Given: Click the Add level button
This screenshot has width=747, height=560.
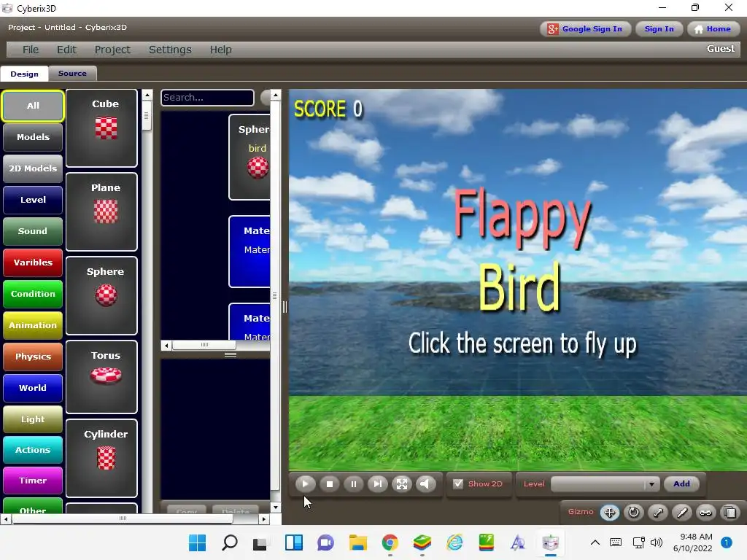Looking at the screenshot, I should tap(681, 484).
